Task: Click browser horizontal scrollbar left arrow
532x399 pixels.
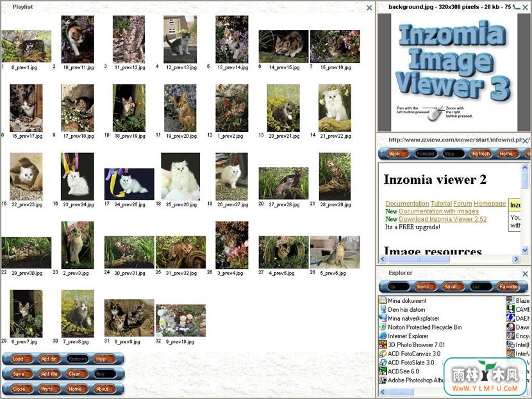Action: (x=383, y=259)
